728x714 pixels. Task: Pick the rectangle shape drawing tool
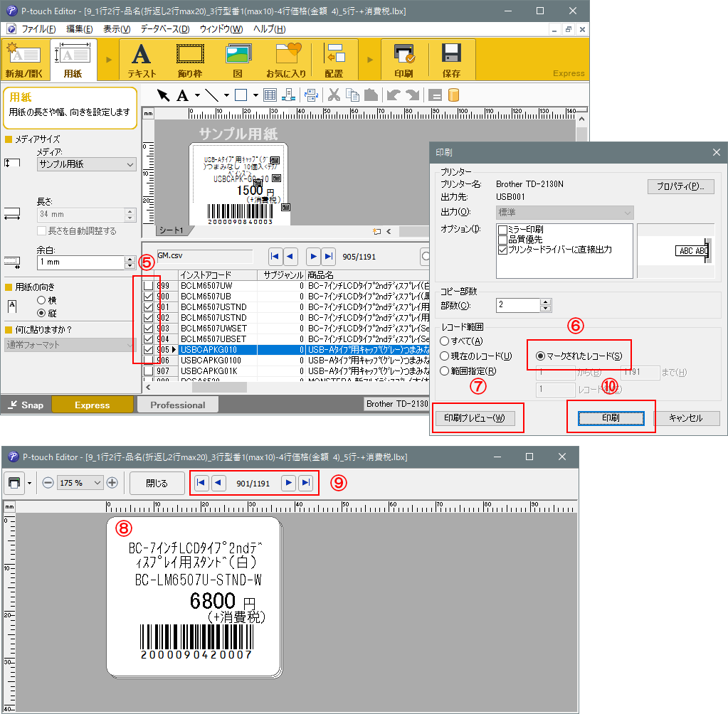tap(241, 95)
